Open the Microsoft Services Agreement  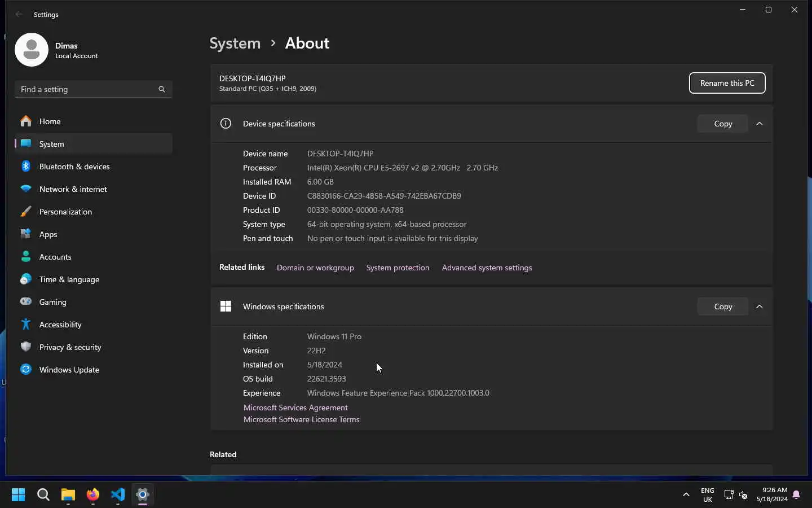click(295, 408)
